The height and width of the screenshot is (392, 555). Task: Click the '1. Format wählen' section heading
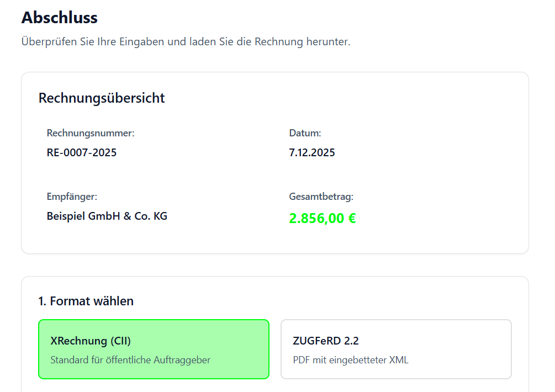click(x=85, y=301)
